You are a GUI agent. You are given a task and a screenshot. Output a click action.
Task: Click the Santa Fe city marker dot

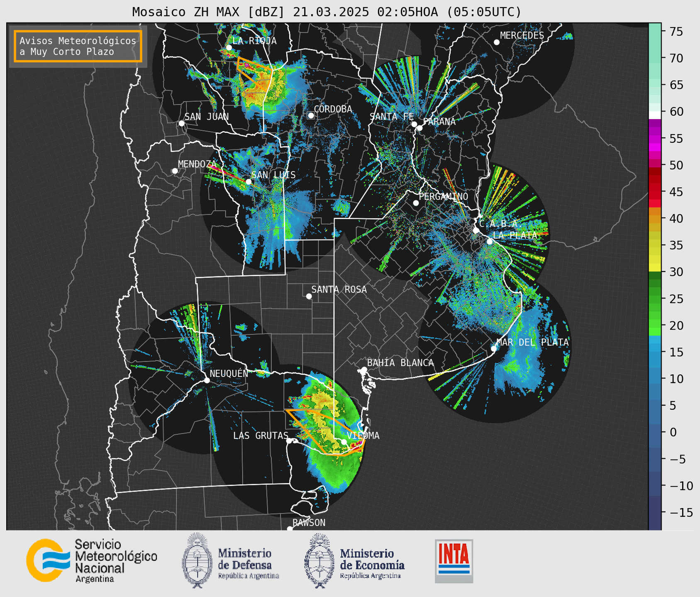click(414, 124)
